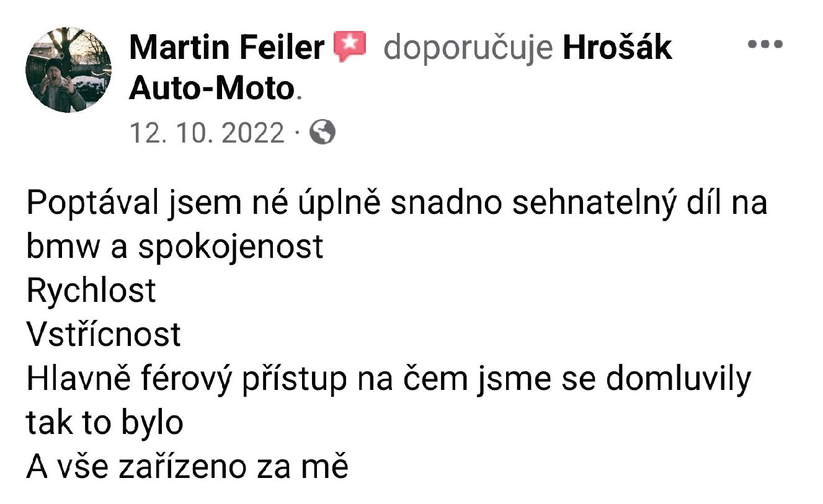Open the three-dot post options menu
Viewport: 823px width, 504px height.
[765, 45]
